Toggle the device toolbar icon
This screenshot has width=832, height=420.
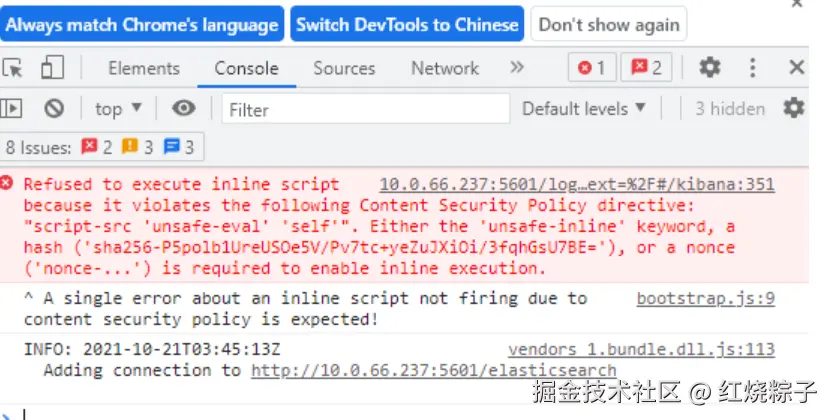(x=52, y=67)
